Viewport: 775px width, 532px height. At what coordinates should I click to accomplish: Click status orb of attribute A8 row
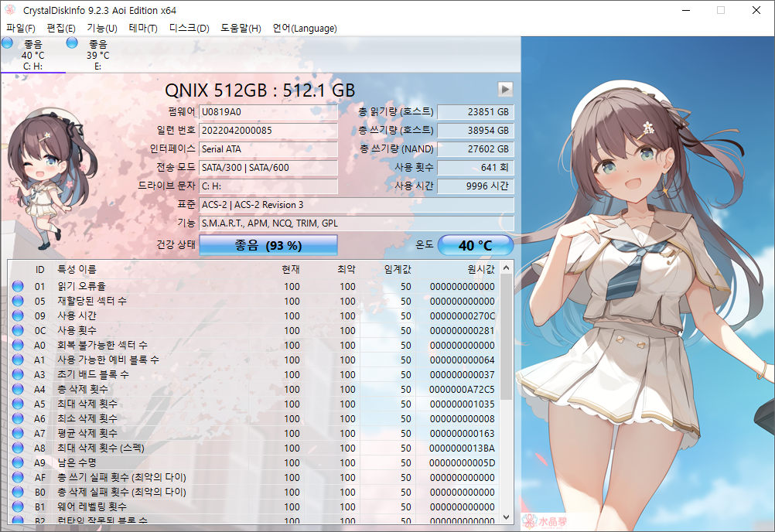coord(18,448)
